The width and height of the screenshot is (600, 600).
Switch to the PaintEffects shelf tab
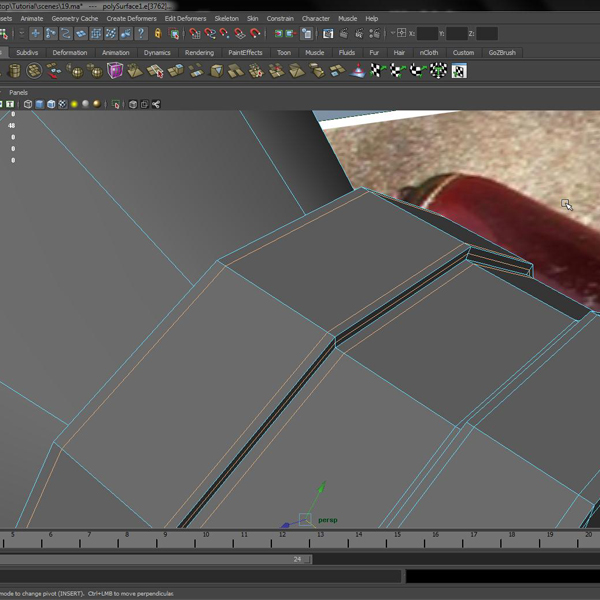click(245, 52)
